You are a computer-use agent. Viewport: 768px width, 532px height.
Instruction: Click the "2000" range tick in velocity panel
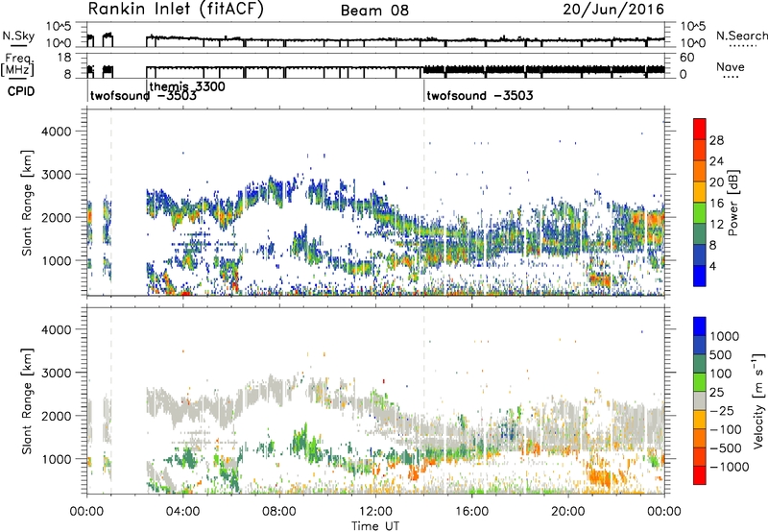[x=56, y=416]
